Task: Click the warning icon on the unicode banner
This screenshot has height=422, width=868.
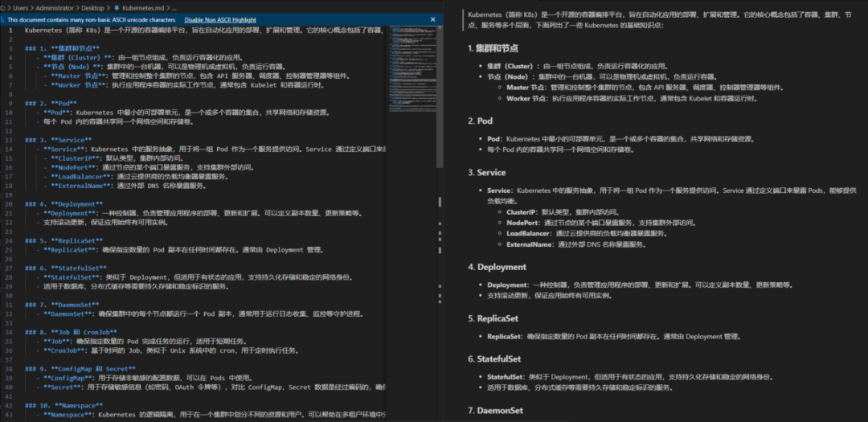Action: (3, 19)
